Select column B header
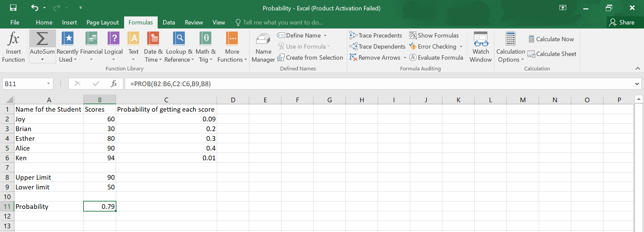 pos(100,100)
